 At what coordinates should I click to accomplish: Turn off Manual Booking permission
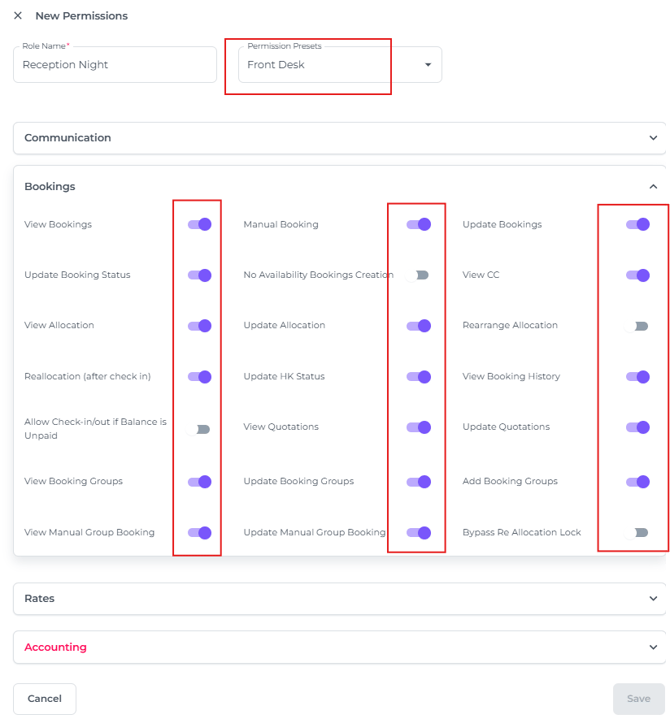(x=418, y=225)
